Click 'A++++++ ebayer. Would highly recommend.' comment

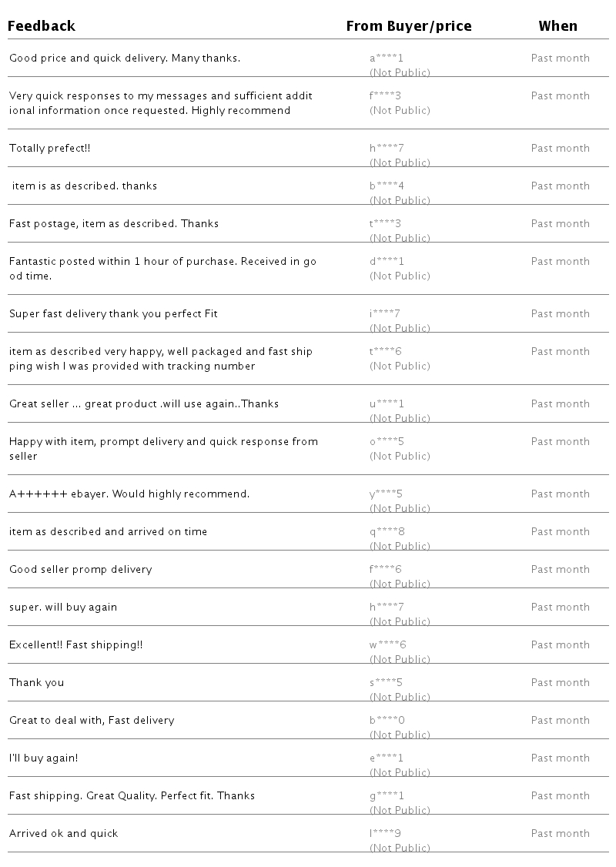pyautogui.click(x=129, y=494)
